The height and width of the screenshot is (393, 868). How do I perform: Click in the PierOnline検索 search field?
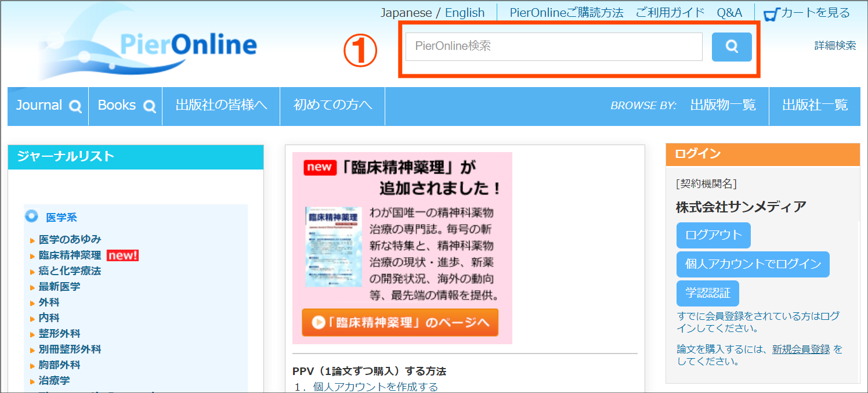(554, 46)
